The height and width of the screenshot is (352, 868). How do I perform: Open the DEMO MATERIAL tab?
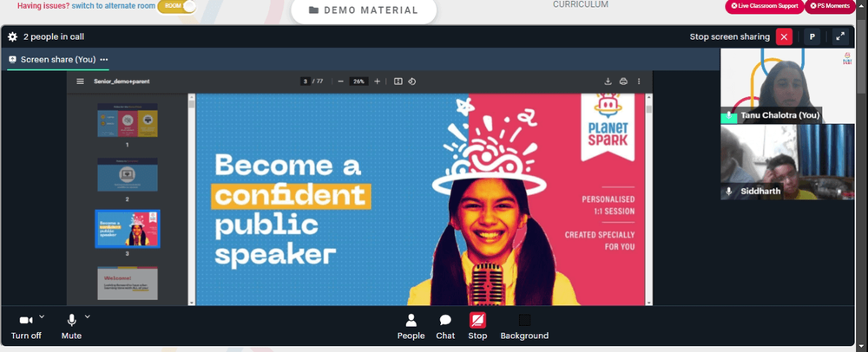(x=364, y=10)
